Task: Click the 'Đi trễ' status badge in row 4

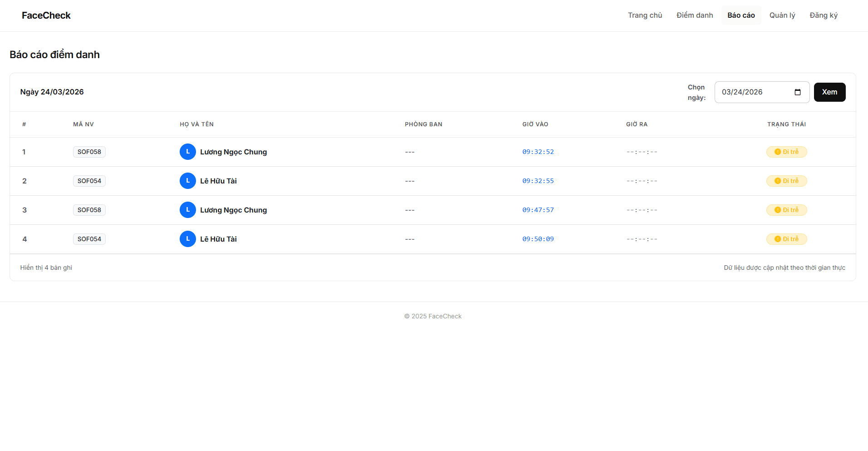Action: 786,239
